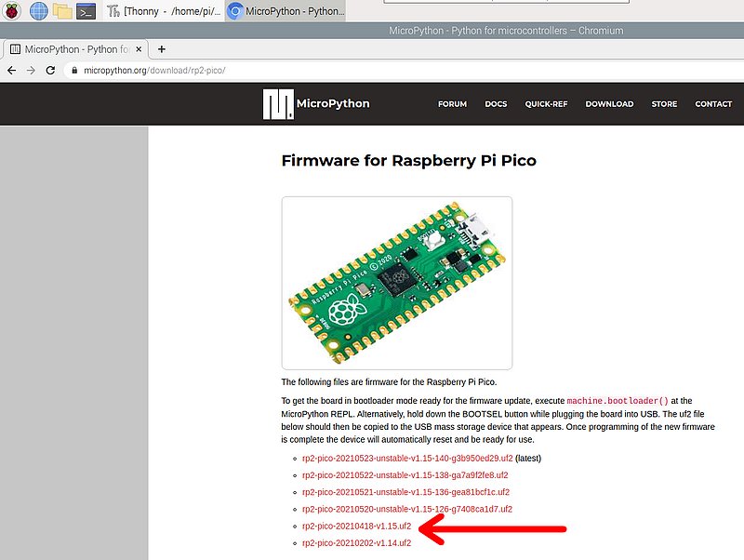The width and height of the screenshot is (744, 560).
Task: Go back to the previous page
Action: coord(12,71)
